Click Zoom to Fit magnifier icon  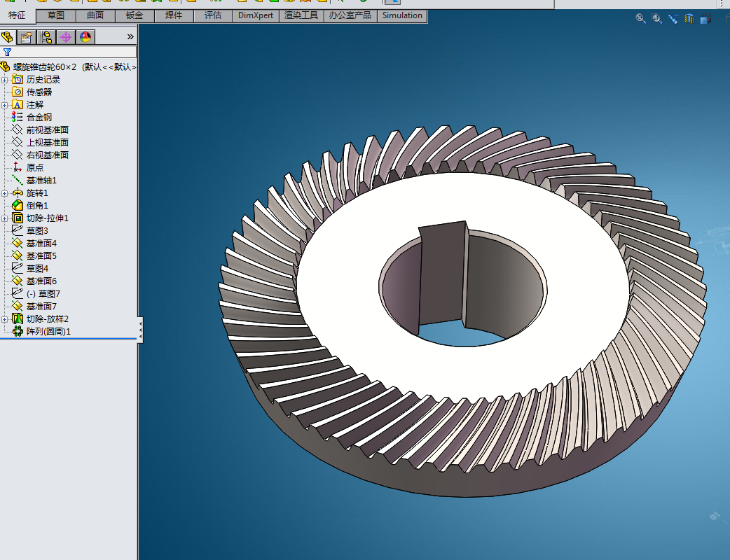point(640,19)
